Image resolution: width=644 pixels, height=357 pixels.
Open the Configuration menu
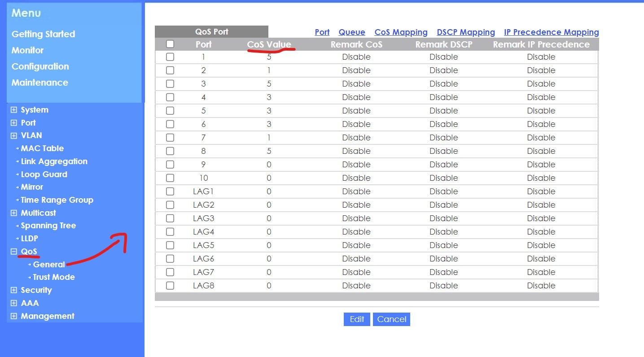[x=40, y=66]
